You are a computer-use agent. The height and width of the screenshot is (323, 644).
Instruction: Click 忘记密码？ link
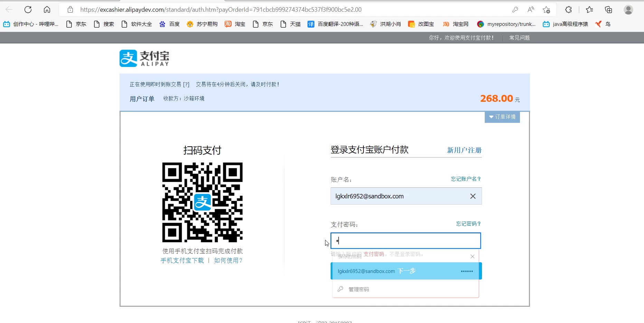coord(468,224)
